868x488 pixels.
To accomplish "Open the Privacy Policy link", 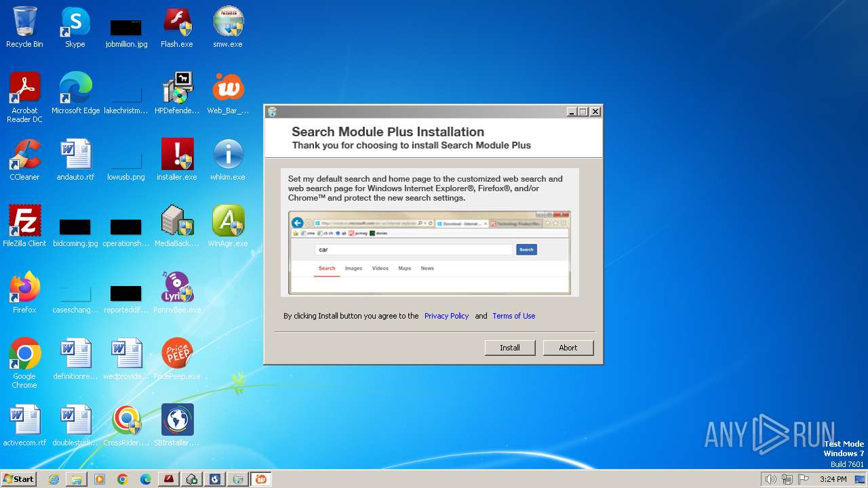I will tap(446, 316).
